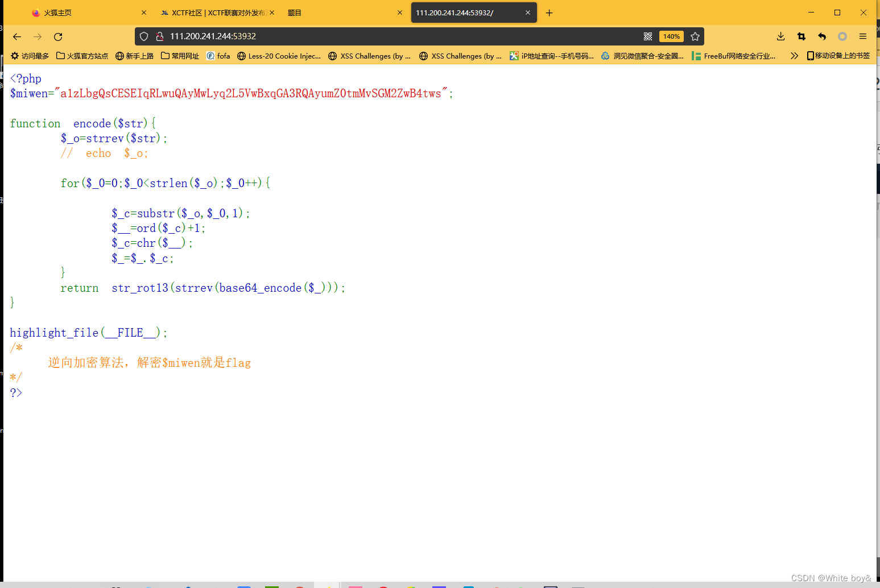Open the 新手上路 bookmark

(x=134, y=56)
